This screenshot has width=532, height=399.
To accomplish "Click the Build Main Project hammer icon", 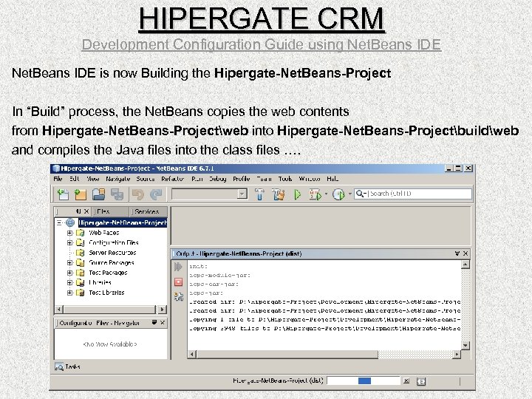I will click(x=259, y=194).
